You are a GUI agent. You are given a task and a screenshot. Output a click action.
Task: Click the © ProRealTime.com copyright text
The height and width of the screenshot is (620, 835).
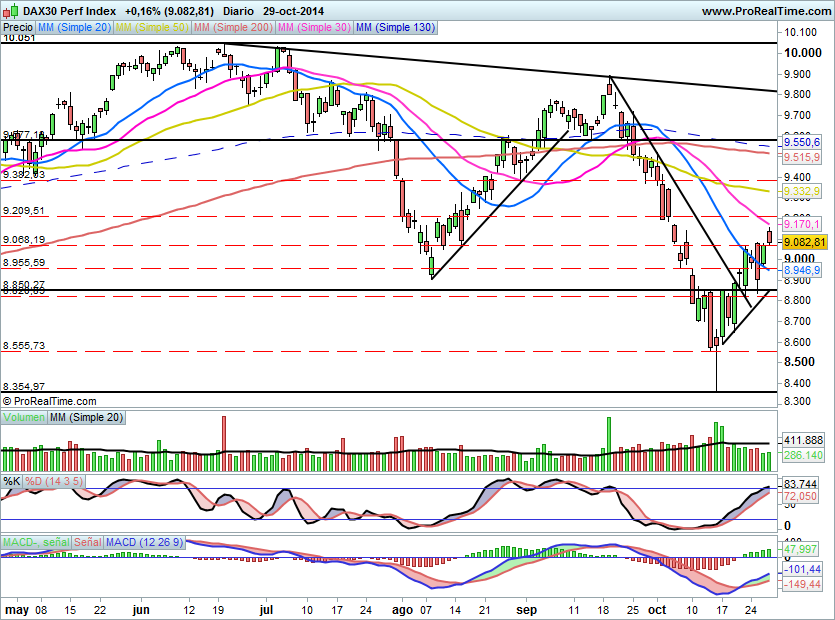point(50,401)
